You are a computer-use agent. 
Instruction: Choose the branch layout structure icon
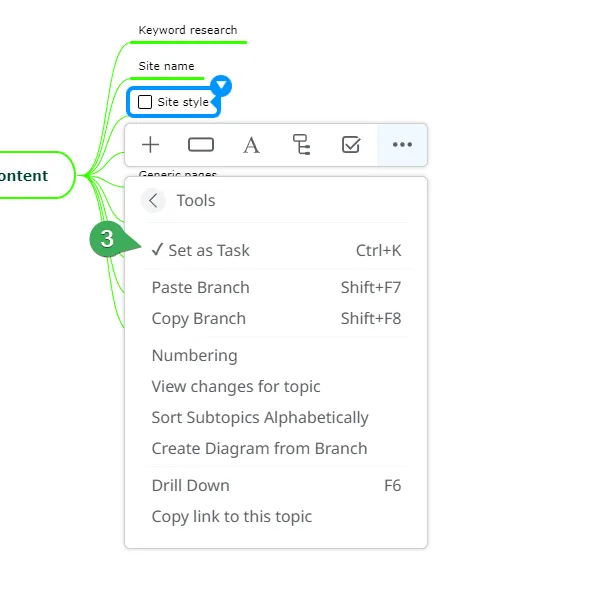[x=301, y=144]
